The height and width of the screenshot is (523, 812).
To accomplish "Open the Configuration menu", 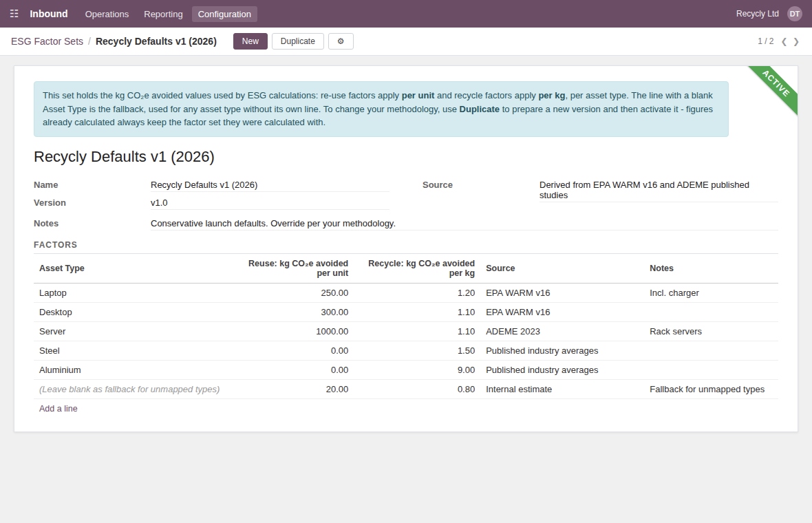I will click(x=224, y=14).
